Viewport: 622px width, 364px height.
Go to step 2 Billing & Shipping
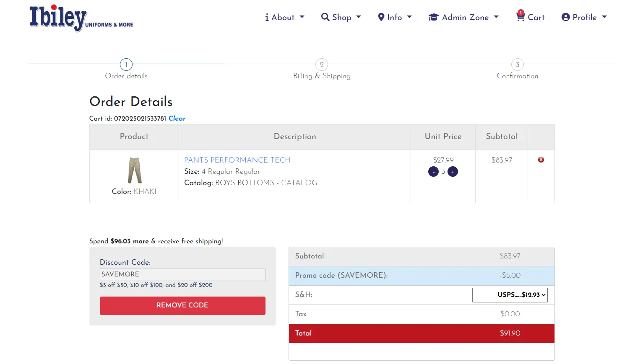pyautogui.click(x=322, y=65)
